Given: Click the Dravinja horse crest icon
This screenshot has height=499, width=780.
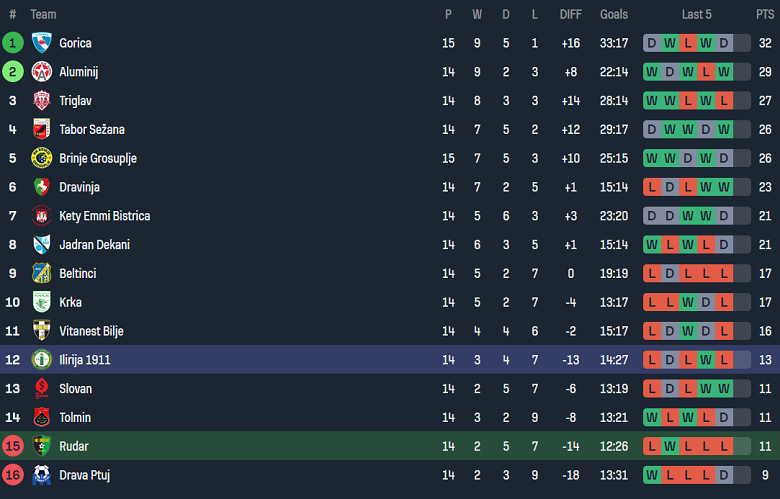Looking at the screenshot, I should click(x=42, y=187).
